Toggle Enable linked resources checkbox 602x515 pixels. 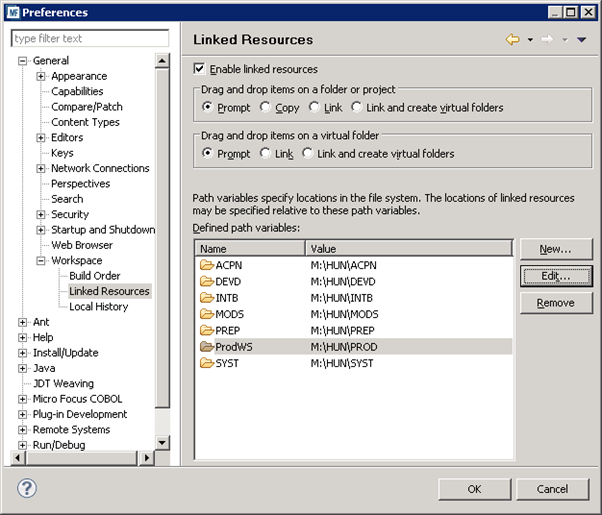199,69
